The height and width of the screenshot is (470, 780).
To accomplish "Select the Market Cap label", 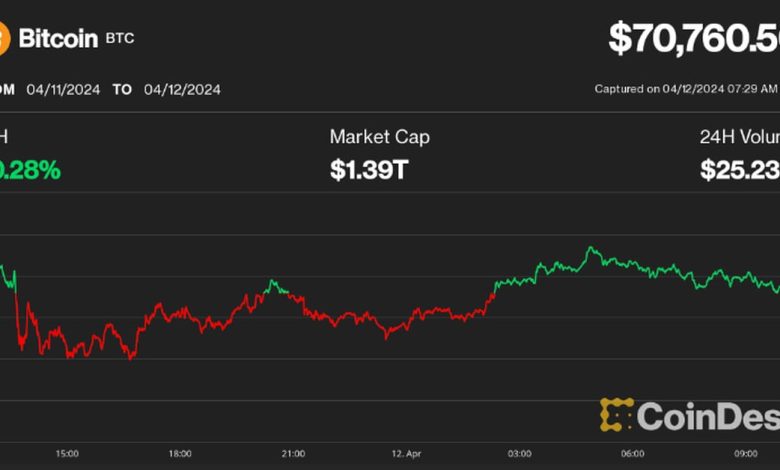I will (380, 137).
